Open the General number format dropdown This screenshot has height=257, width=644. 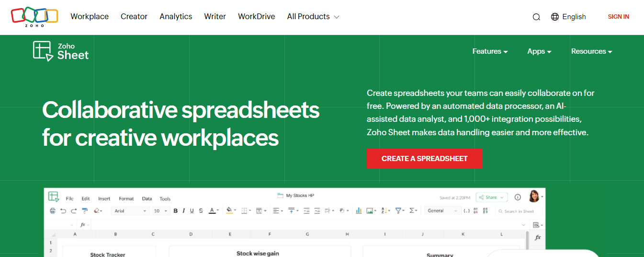click(x=442, y=210)
